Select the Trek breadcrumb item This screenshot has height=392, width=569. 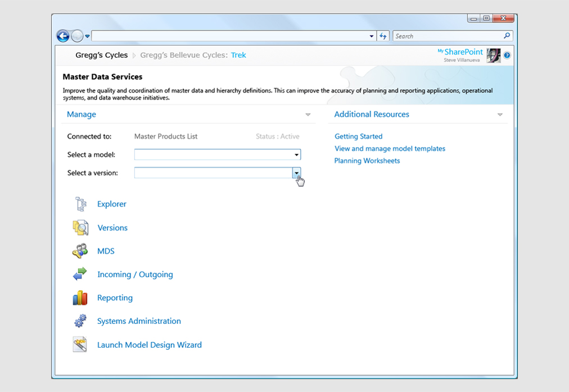click(x=238, y=55)
